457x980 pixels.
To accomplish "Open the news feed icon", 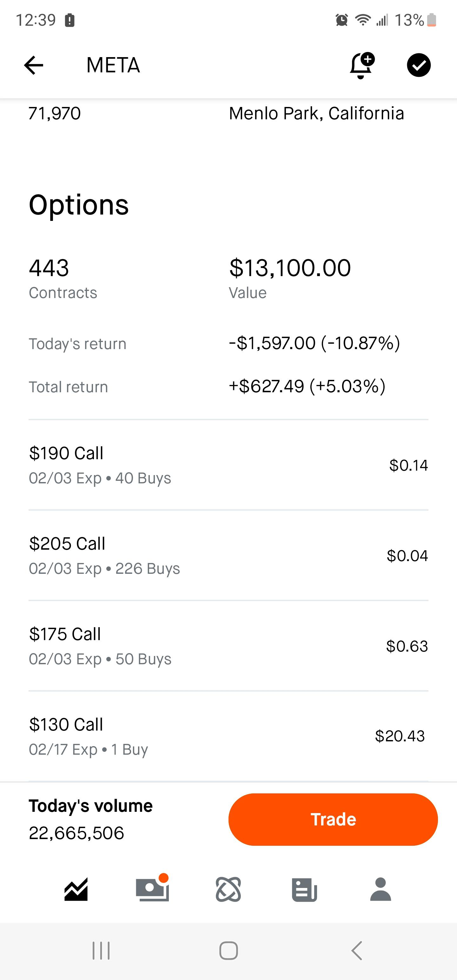I will point(304,890).
